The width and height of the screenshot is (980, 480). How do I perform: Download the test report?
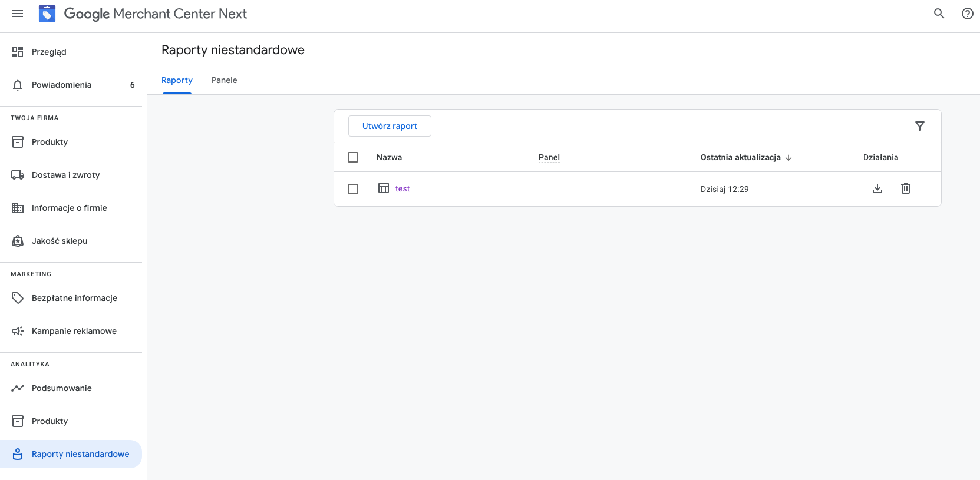(877, 188)
